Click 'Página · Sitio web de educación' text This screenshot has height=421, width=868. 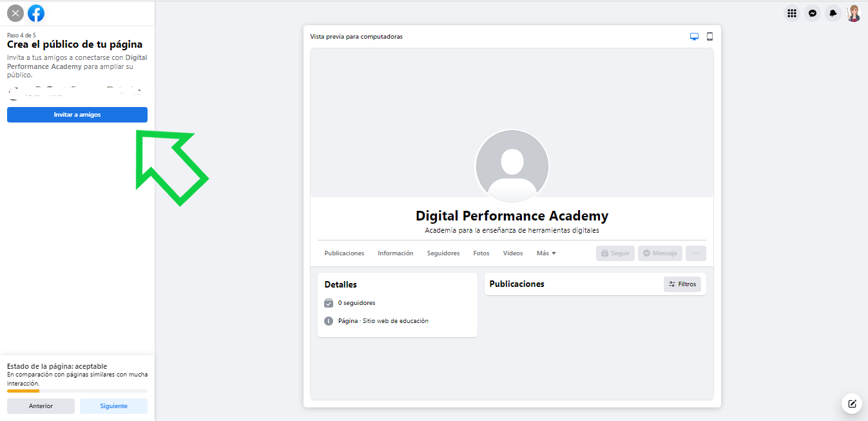[383, 321]
